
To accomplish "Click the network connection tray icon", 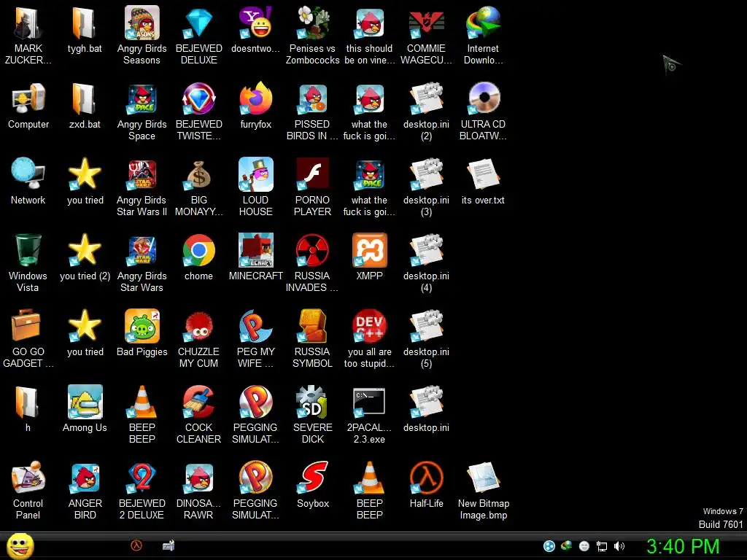I will pyautogui.click(x=602, y=546).
